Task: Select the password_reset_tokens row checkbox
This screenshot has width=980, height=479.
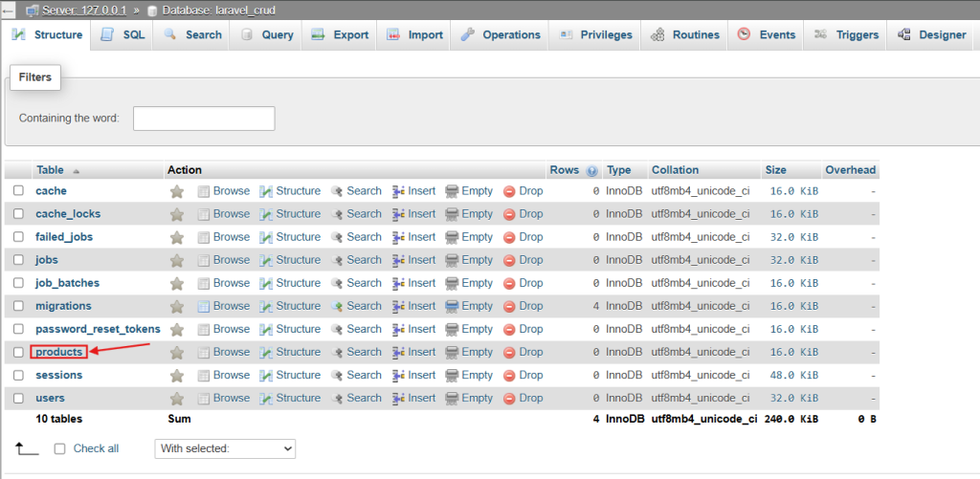Action: (19, 329)
